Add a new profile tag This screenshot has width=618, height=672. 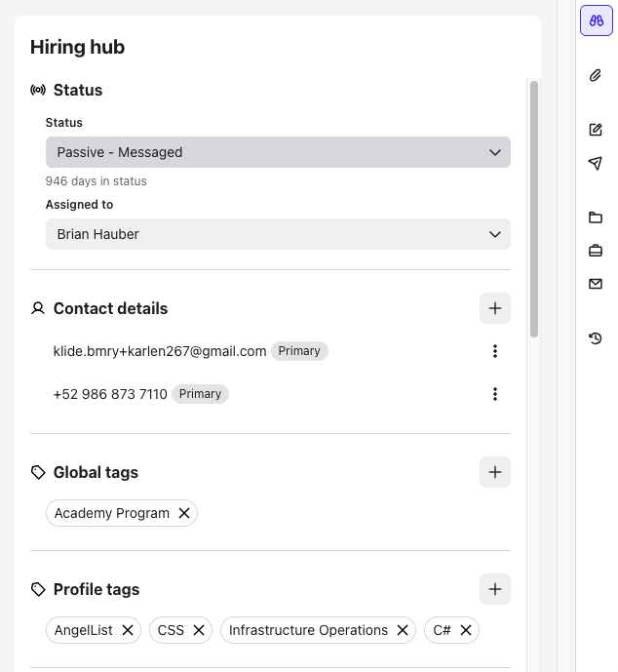[494, 589]
